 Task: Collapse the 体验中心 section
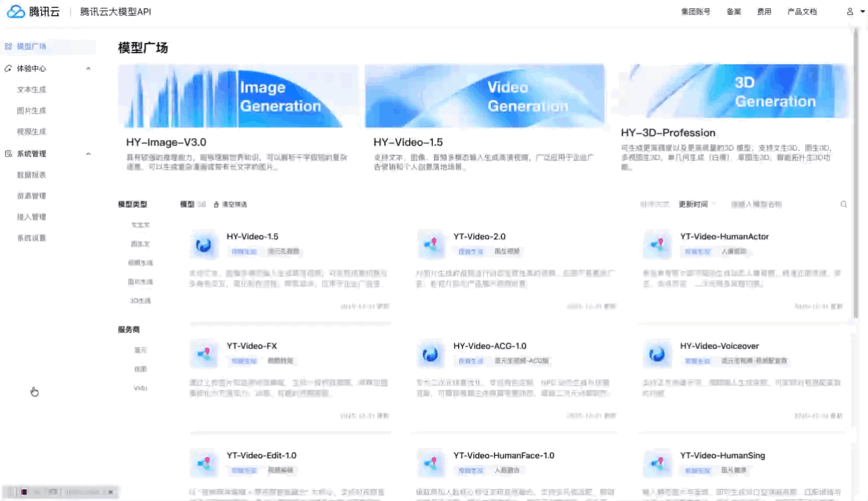(88, 68)
